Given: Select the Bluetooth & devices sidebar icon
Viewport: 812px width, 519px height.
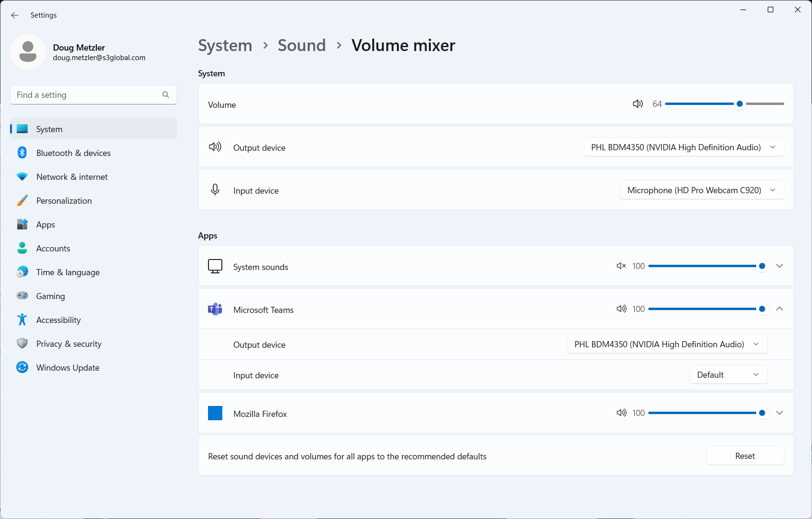Looking at the screenshot, I should pyautogui.click(x=22, y=153).
